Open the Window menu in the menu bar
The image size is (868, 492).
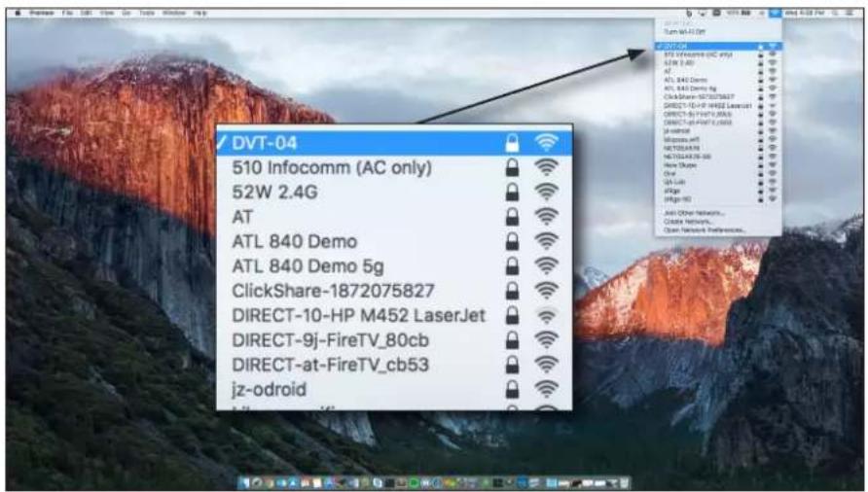pyautogui.click(x=174, y=13)
